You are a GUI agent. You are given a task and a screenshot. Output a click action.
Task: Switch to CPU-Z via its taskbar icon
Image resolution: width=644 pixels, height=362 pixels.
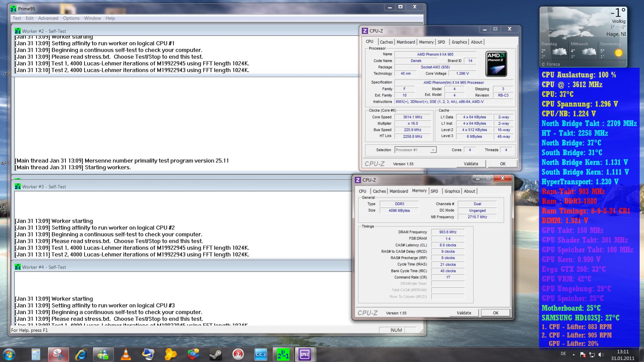(x=305, y=354)
